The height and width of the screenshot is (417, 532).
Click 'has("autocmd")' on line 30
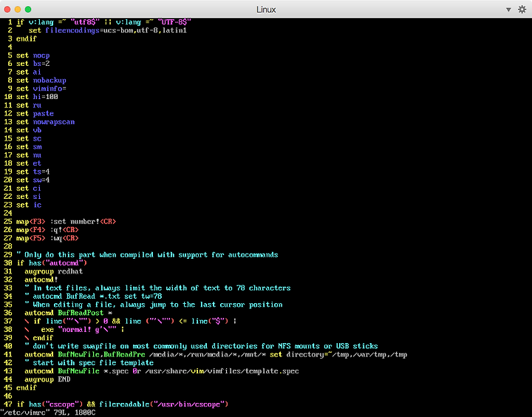coord(58,263)
